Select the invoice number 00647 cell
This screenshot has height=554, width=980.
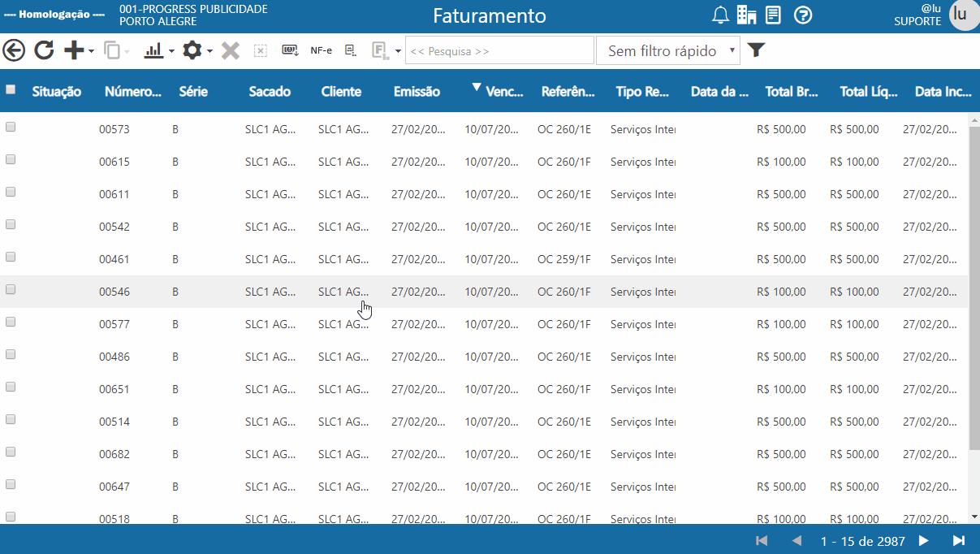[x=114, y=487]
